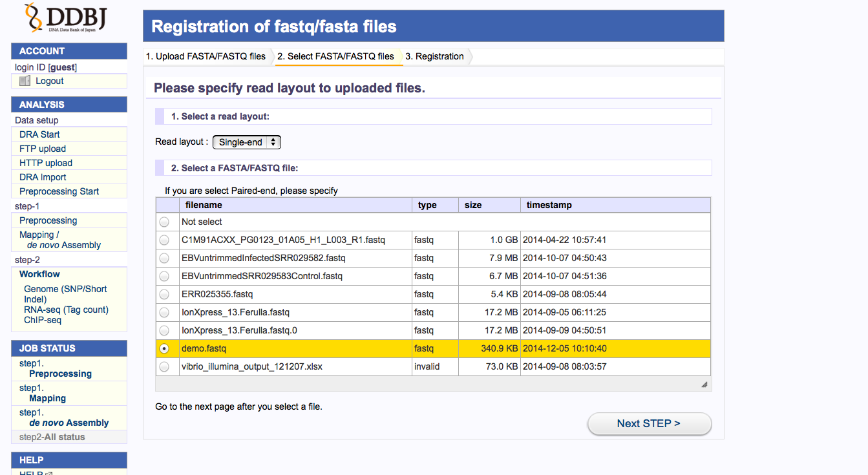The width and height of the screenshot is (868, 475).
Task: Go to DRA Import
Action: 43,177
